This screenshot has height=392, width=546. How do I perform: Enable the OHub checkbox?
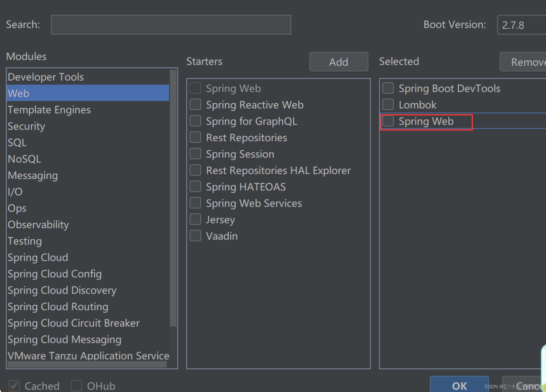[77, 386]
